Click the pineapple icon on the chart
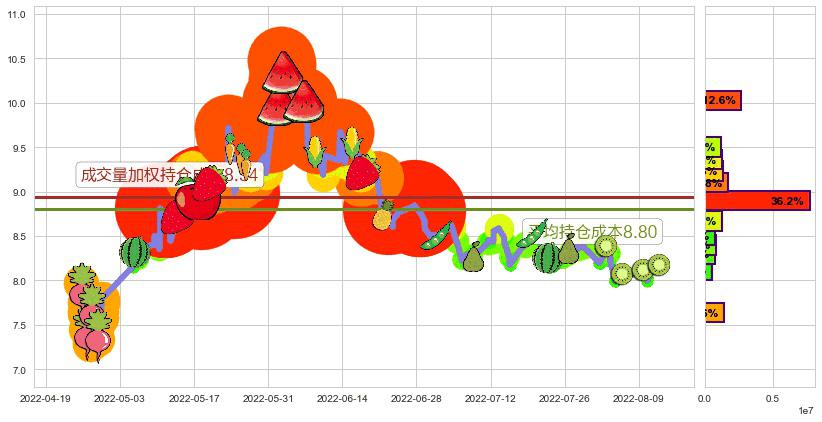Image resolution: width=822 pixels, height=422 pixels. (x=382, y=214)
